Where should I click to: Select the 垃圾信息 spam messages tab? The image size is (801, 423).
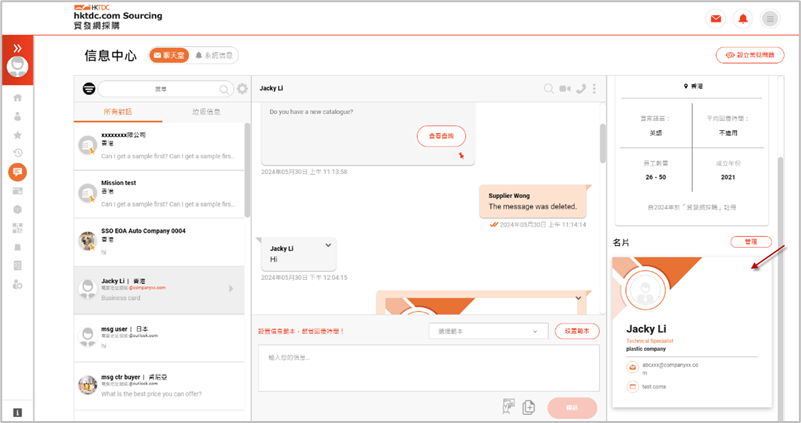[206, 111]
